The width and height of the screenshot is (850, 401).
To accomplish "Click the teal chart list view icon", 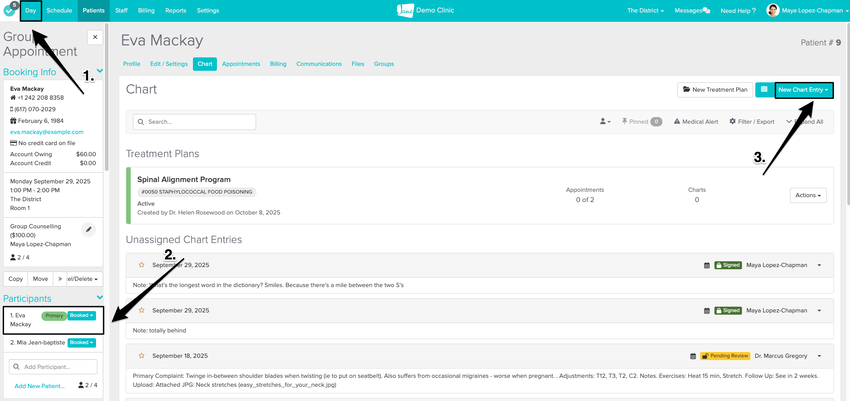I will tap(763, 90).
